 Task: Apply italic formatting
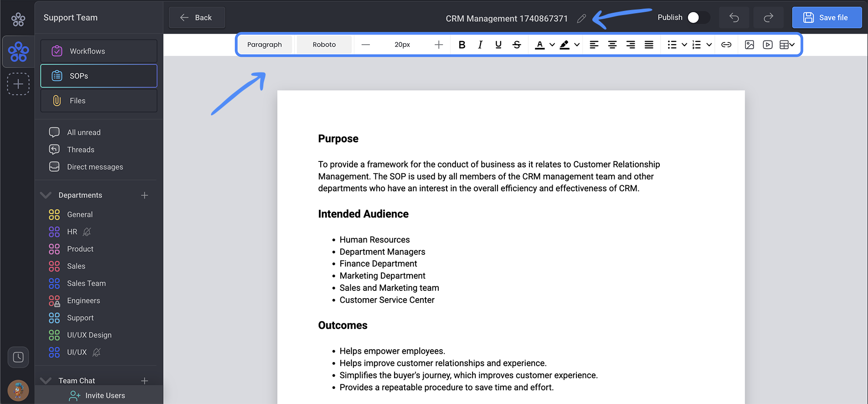(x=480, y=45)
